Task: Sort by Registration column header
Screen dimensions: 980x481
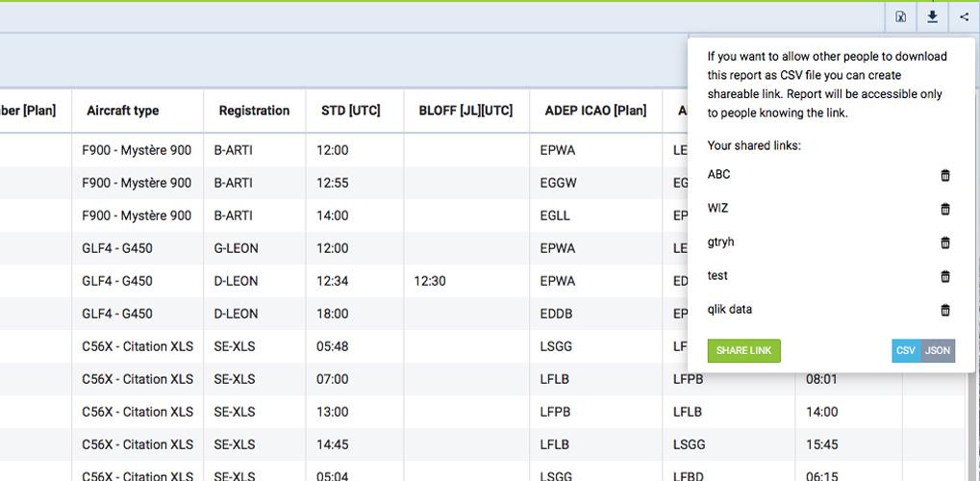Action: tap(254, 111)
